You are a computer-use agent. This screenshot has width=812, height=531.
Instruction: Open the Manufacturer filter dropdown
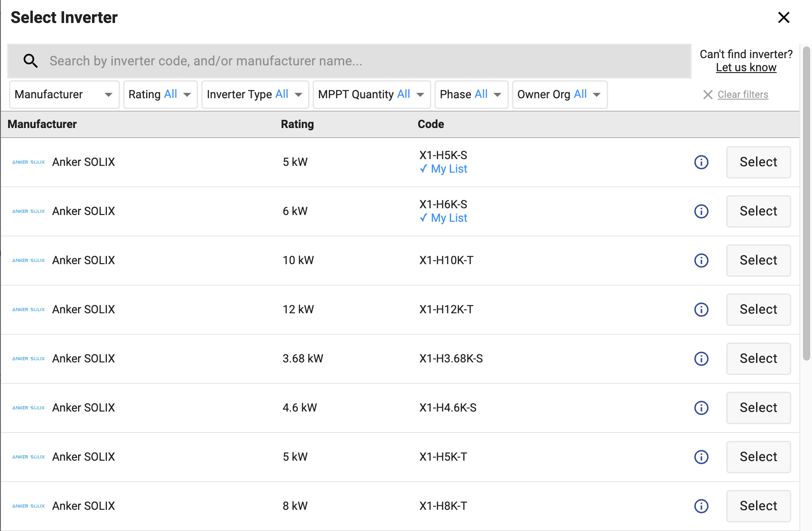pos(64,95)
